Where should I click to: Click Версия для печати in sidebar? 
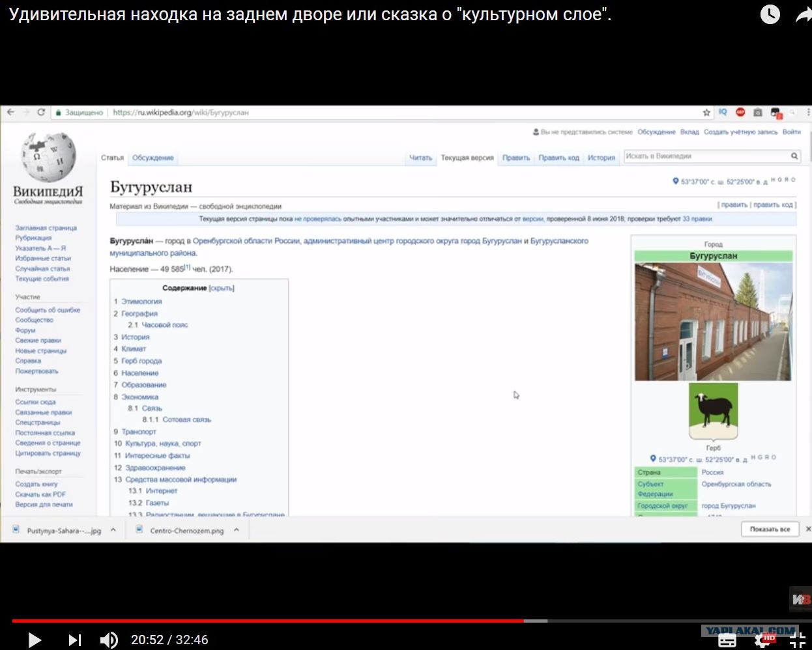pyautogui.click(x=44, y=505)
